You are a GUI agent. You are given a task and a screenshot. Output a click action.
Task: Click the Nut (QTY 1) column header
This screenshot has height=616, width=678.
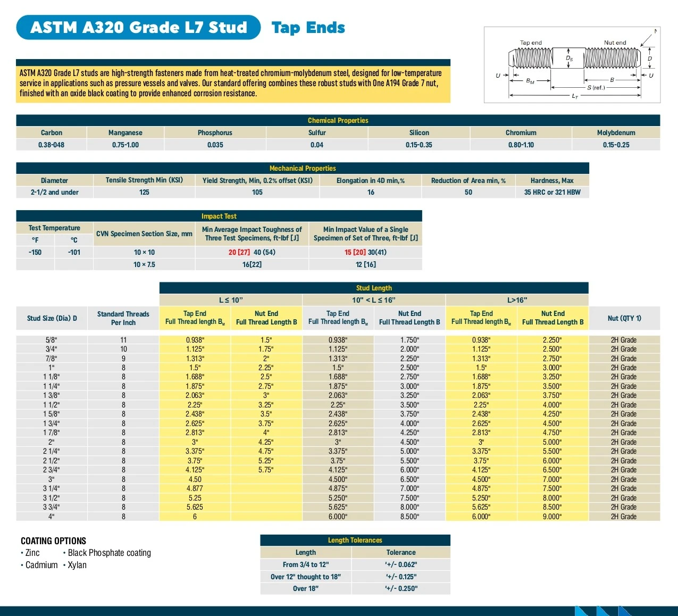pos(624,318)
